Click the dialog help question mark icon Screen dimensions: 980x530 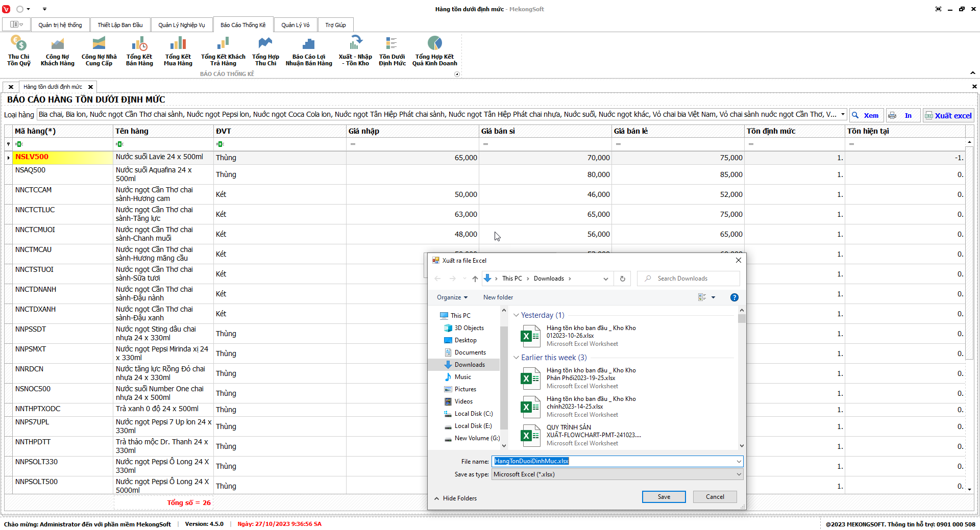(x=734, y=297)
